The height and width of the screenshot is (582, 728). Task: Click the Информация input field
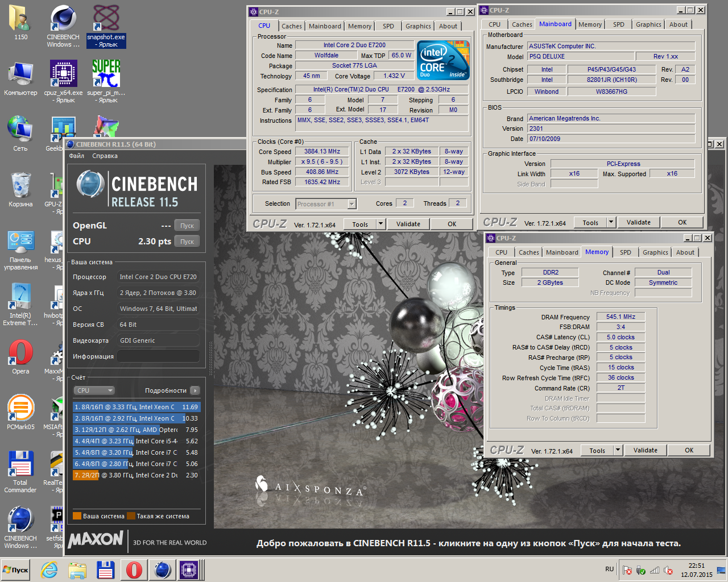tap(158, 356)
